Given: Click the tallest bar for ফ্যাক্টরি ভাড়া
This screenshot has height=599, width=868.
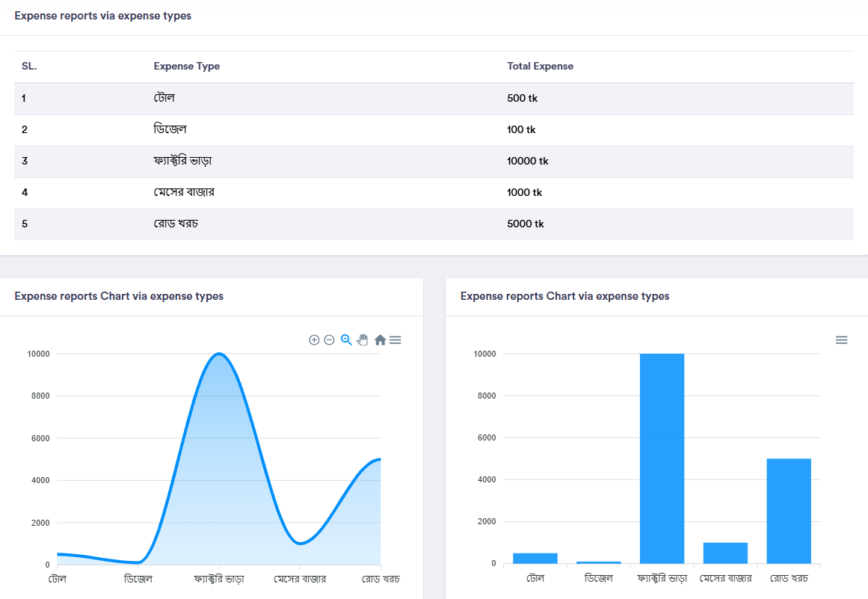Looking at the screenshot, I should coord(662,458).
